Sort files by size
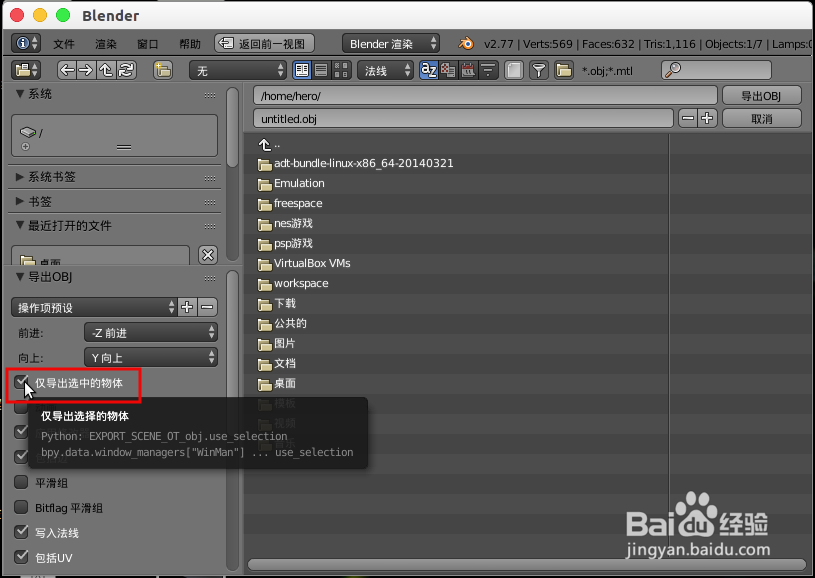The width and height of the screenshot is (815, 578). 488,70
